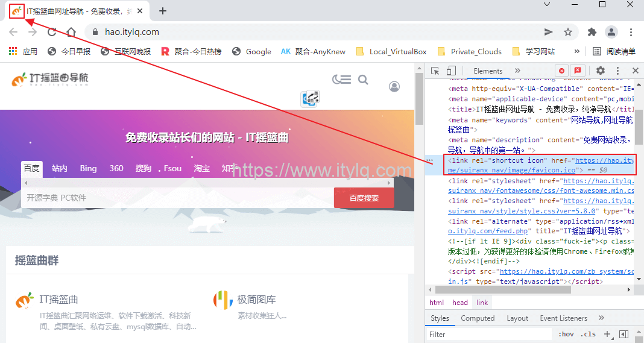Open the site user login icon

[x=394, y=87]
